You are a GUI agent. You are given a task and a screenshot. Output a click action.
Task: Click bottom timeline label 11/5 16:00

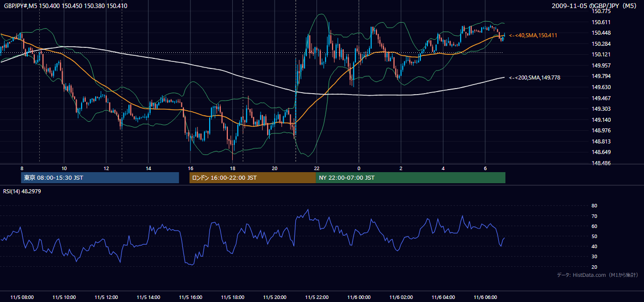coord(190,297)
